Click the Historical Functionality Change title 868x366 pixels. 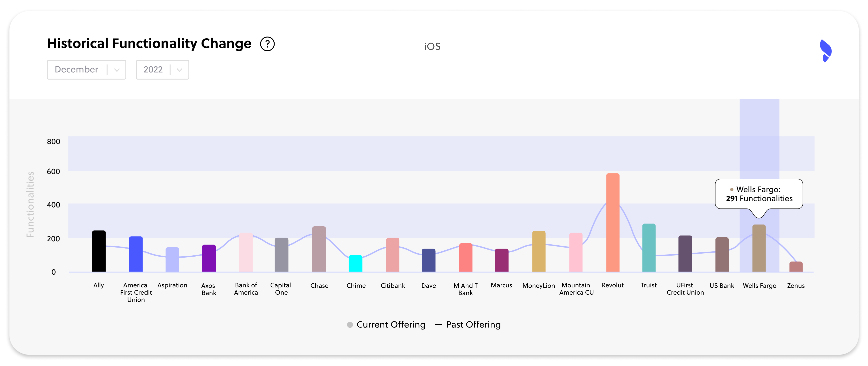click(x=149, y=43)
